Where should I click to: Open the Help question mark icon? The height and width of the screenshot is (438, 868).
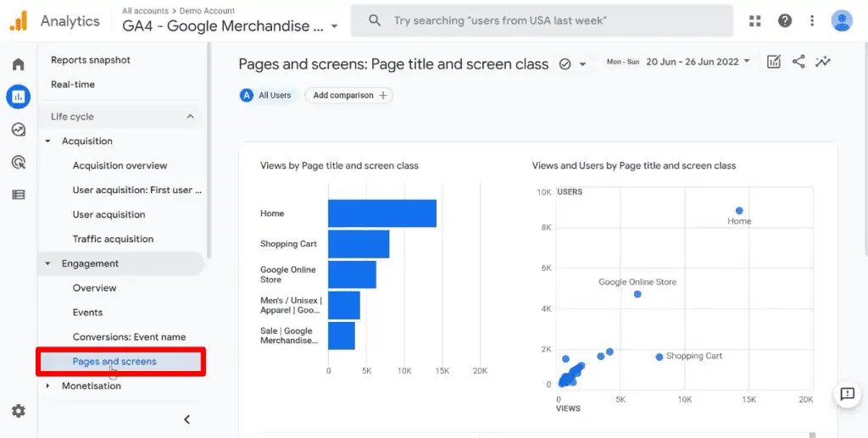point(784,21)
